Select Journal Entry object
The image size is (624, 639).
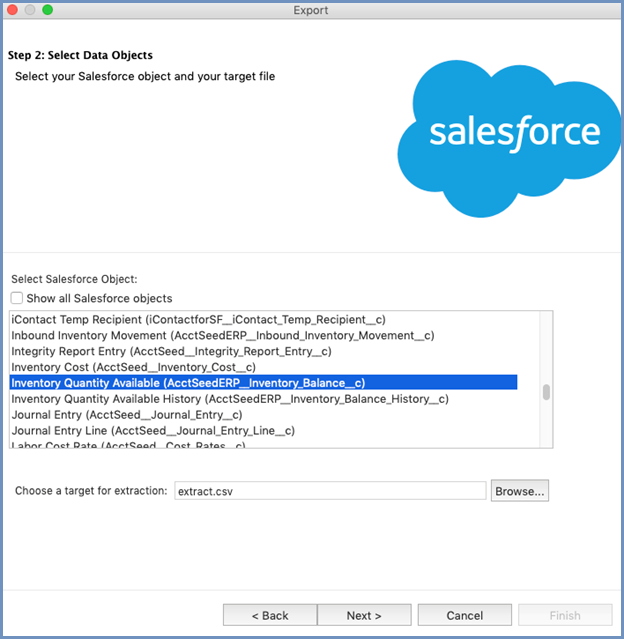[264, 414]
